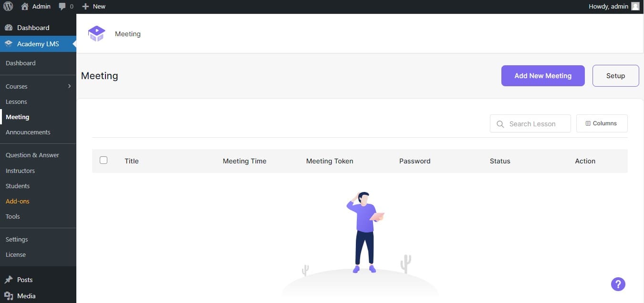Open the Admin site home icon
The width and height of the screenshot is (644, 303).
click(x=25, y=7)
